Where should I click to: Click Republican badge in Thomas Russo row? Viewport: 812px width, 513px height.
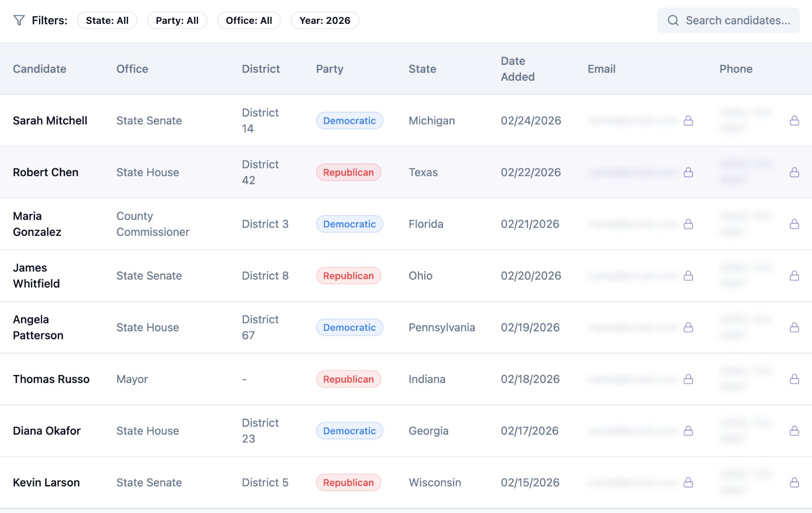pyautogui.click(x=349, y=380)
